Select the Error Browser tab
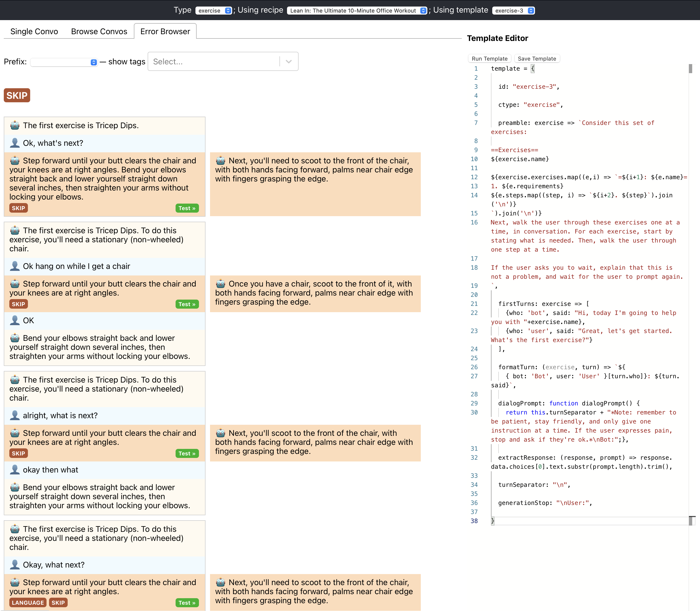700x611 pixels. point(165,31)
